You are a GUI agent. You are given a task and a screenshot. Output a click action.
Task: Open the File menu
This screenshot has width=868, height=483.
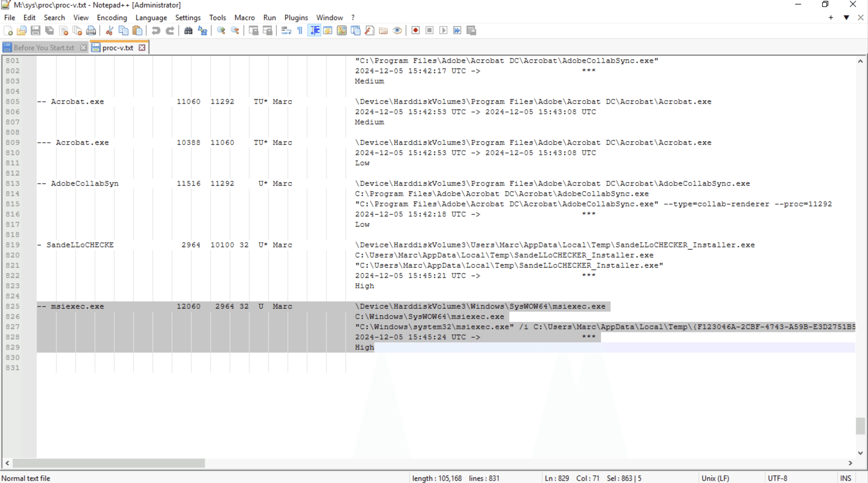(9, 17)
